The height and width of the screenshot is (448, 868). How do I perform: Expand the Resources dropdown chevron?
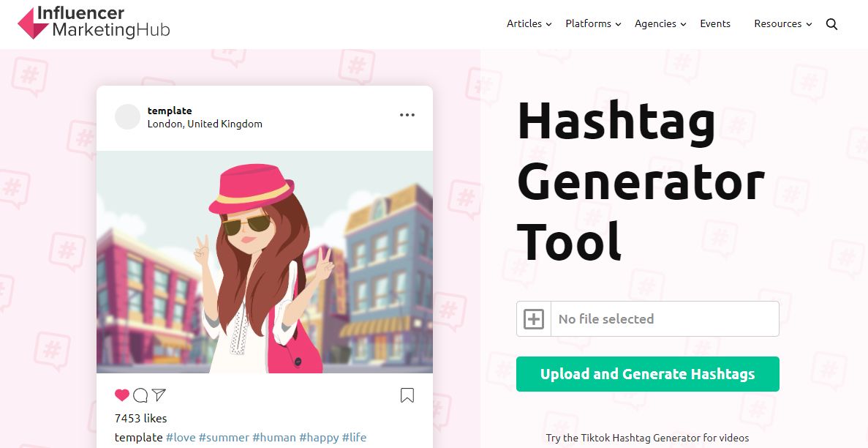point(809,24)
